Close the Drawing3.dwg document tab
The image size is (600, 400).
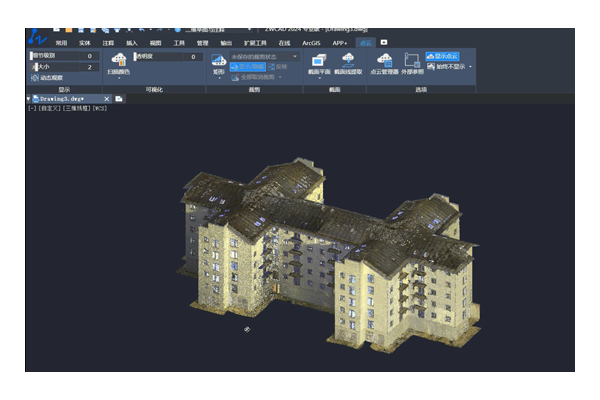coord(107,99)
